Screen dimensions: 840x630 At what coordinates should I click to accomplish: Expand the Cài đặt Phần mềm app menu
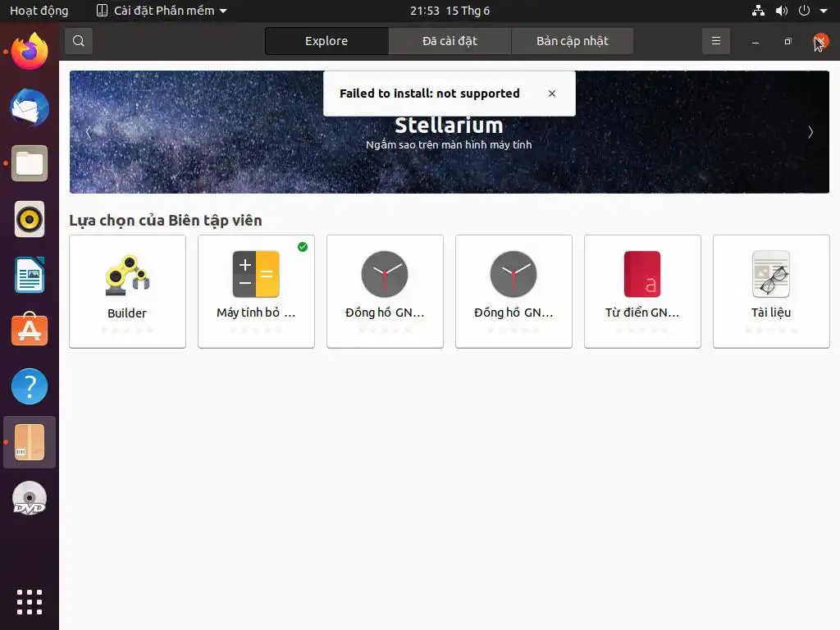(x=162, y=11)
